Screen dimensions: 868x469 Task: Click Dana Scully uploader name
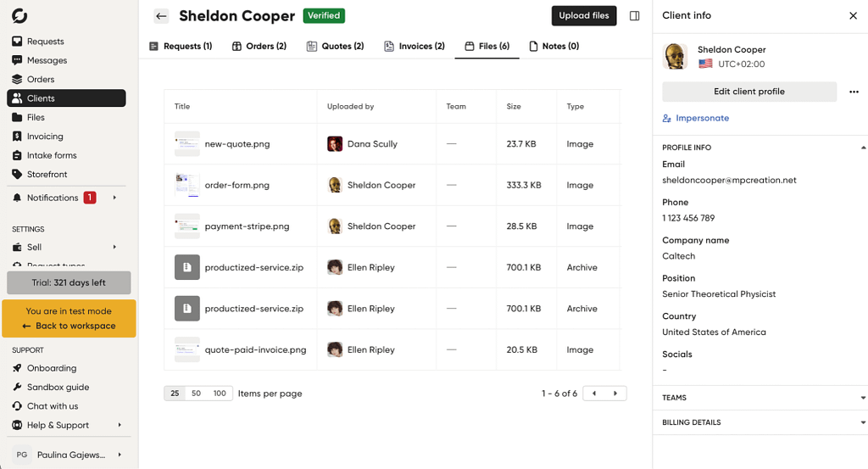[373, 144]
